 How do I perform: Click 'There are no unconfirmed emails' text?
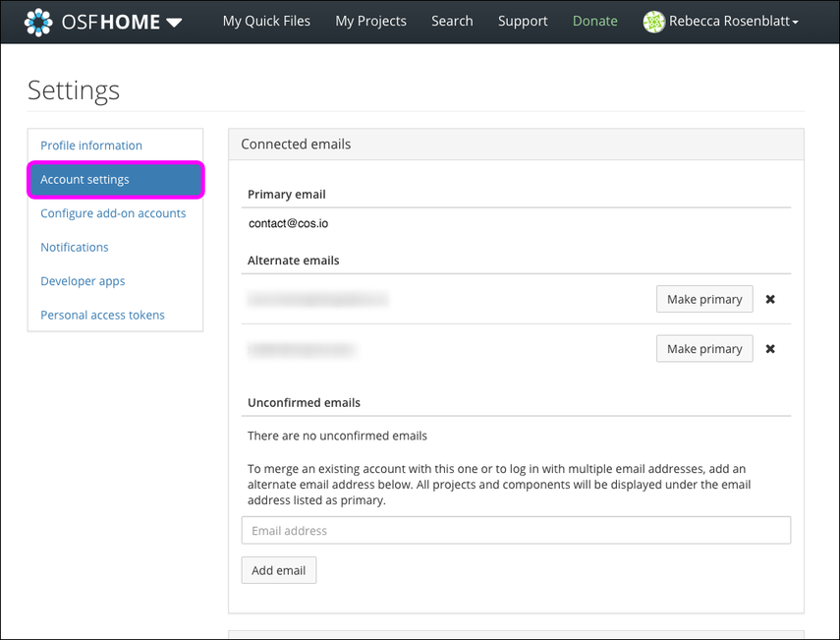(x=337, y=436)
